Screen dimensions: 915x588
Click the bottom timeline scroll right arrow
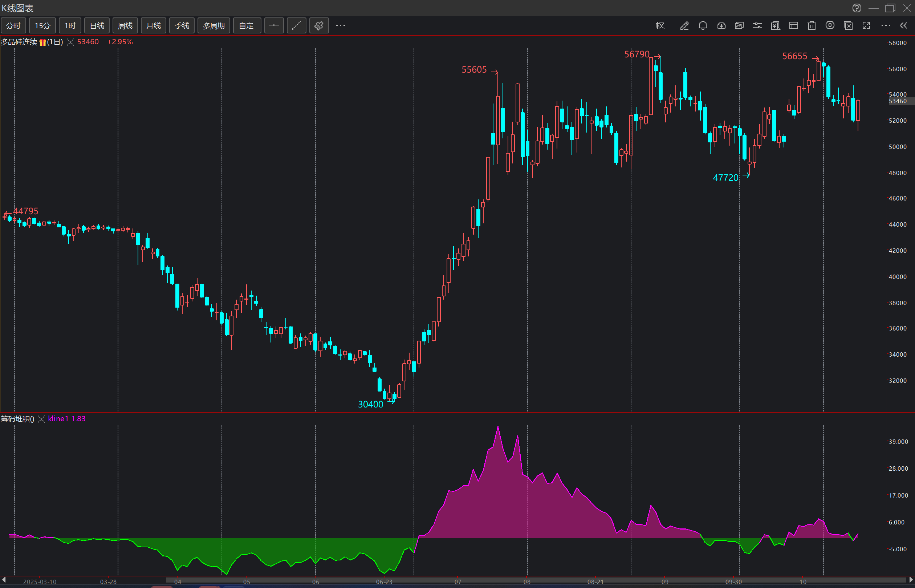click(x=911, y=580)
